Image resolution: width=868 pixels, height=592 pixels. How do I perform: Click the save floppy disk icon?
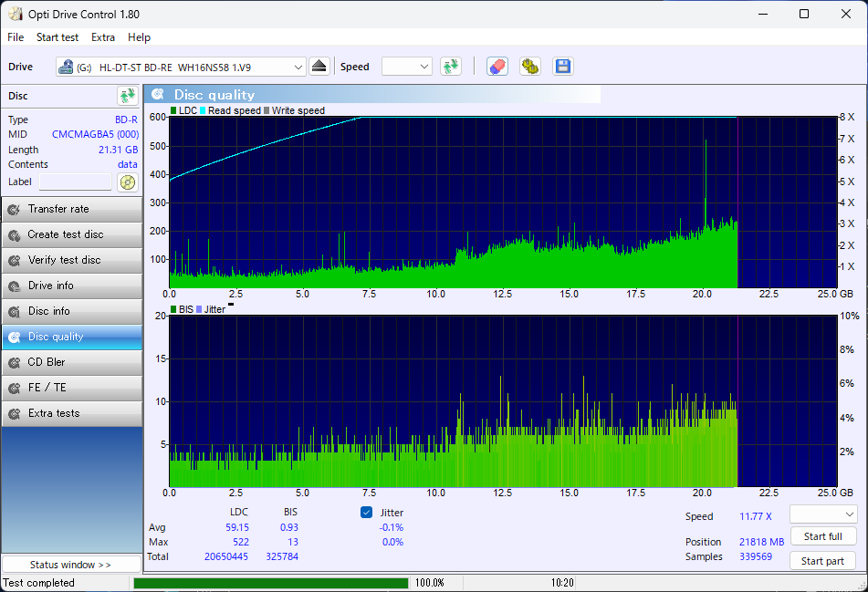point(563,67)
